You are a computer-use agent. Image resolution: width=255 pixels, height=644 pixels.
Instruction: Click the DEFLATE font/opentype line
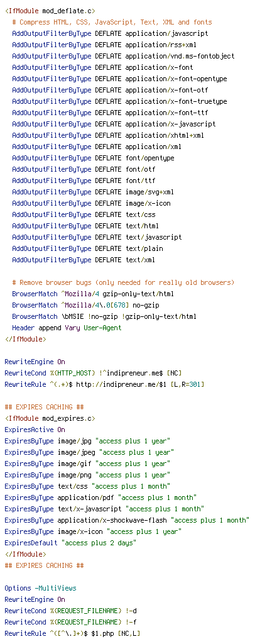pyautogui.click(x=93, y=158)
